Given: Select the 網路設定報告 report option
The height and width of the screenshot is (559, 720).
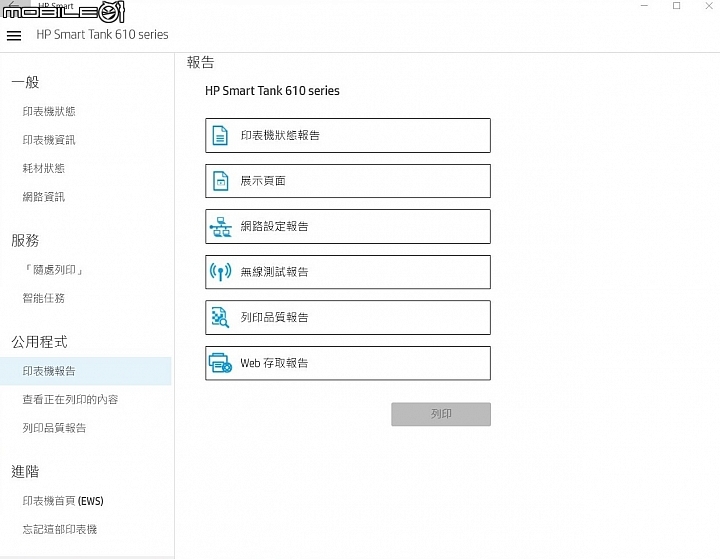Looking at the screenshot, I should pyautogui.click(x=348, y=226).
